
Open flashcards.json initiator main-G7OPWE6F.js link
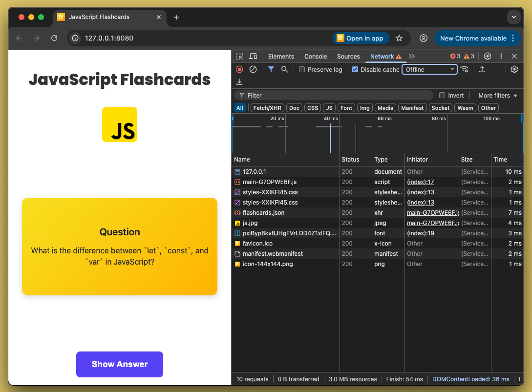coord(433,213)
